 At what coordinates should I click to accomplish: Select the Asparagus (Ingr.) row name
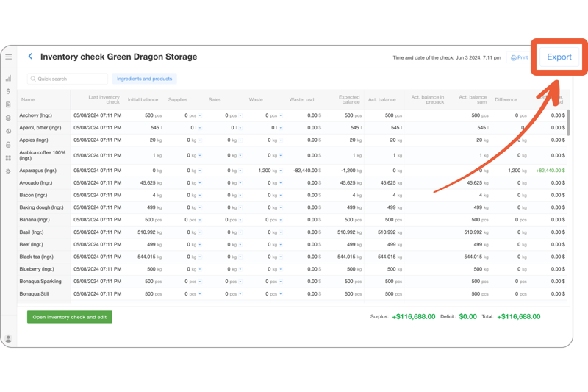pyautogui.click(x=38, y=171)
